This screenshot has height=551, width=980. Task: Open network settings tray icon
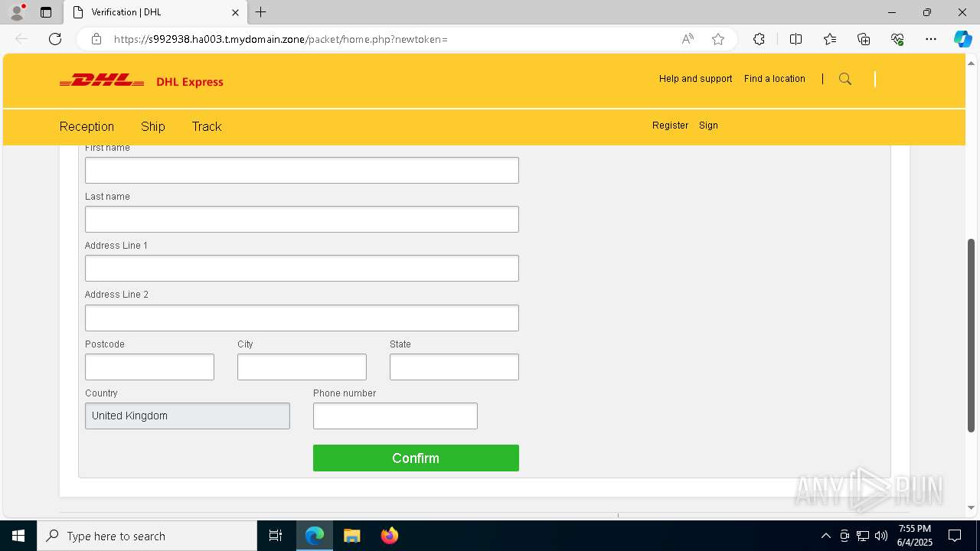pos(863,536)
